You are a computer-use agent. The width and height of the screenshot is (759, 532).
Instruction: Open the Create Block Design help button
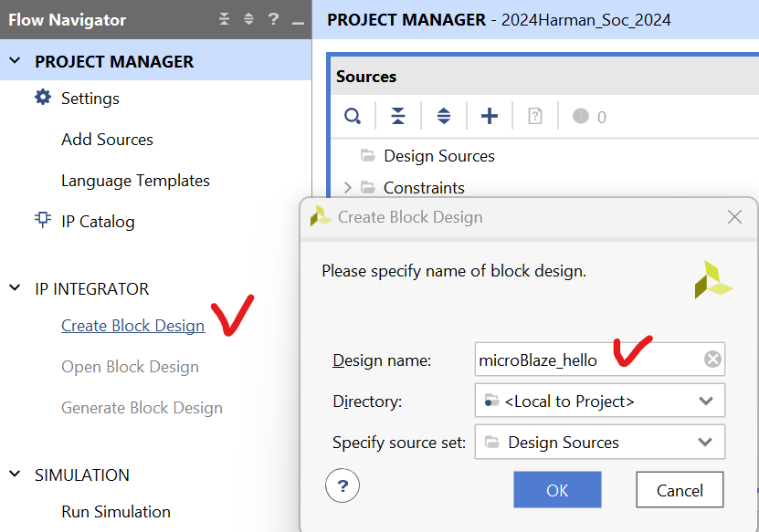pos(343,485)
